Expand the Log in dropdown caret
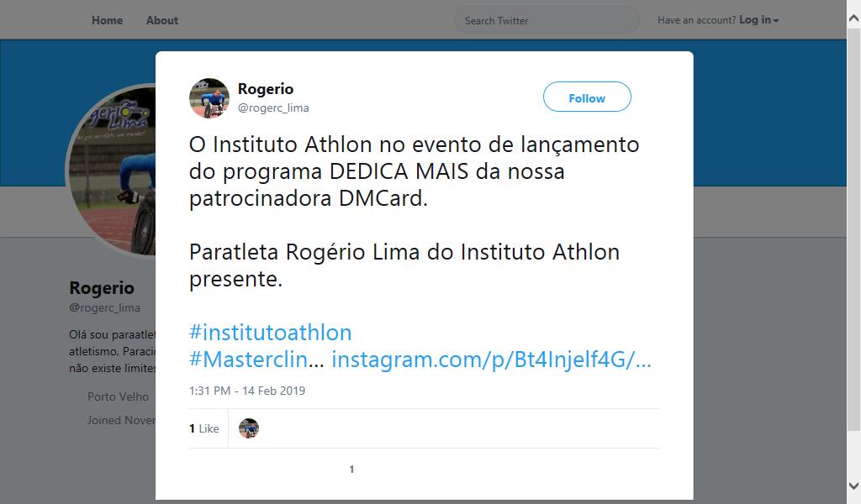This screenshot has height=504, width=861. click(x=776, y=21)
